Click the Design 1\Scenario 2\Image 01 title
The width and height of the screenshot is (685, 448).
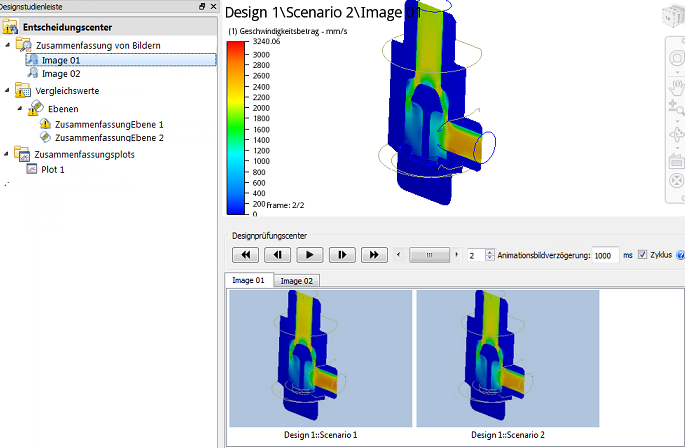(323, 12)
